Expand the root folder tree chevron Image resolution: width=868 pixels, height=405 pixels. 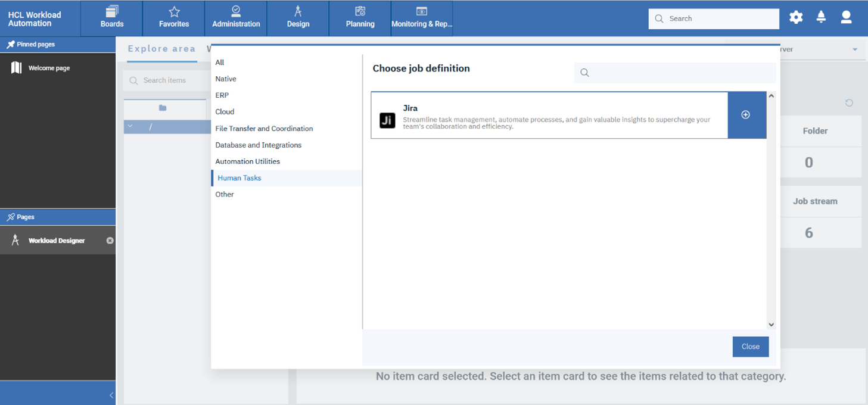click(130, 126)
